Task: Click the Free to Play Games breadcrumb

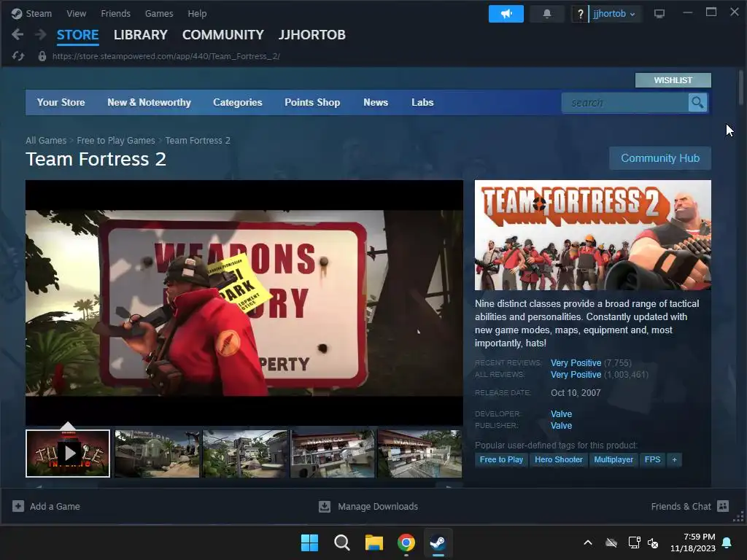Action: point(116,141)
